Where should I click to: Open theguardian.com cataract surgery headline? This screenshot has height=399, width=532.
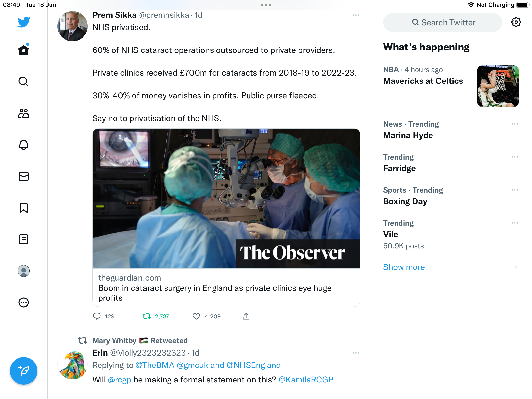(215, 293)
